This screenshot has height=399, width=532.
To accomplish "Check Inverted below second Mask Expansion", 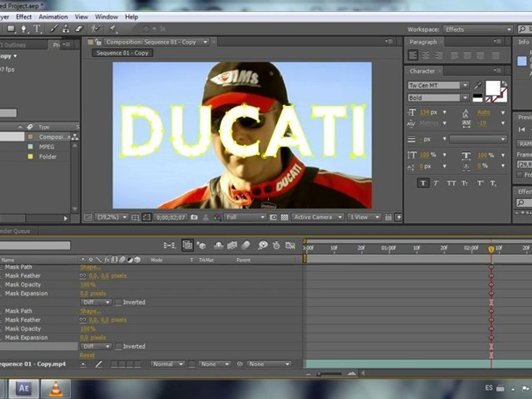I will point(119,346).
